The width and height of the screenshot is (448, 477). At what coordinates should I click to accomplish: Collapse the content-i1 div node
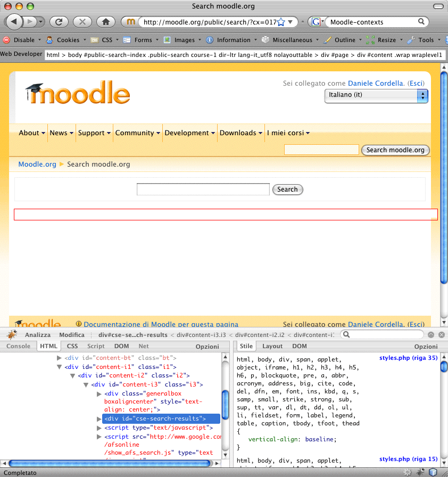59,367
